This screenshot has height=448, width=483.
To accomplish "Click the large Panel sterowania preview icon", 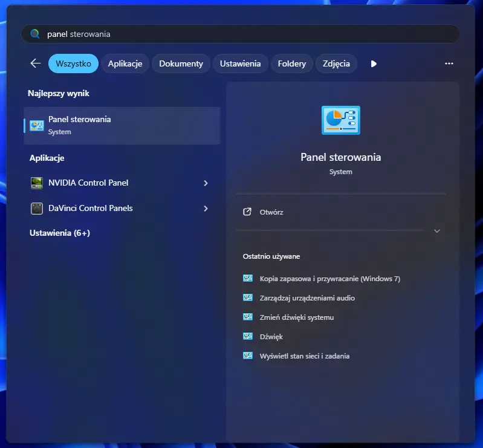I will click(x=340, y=120).
